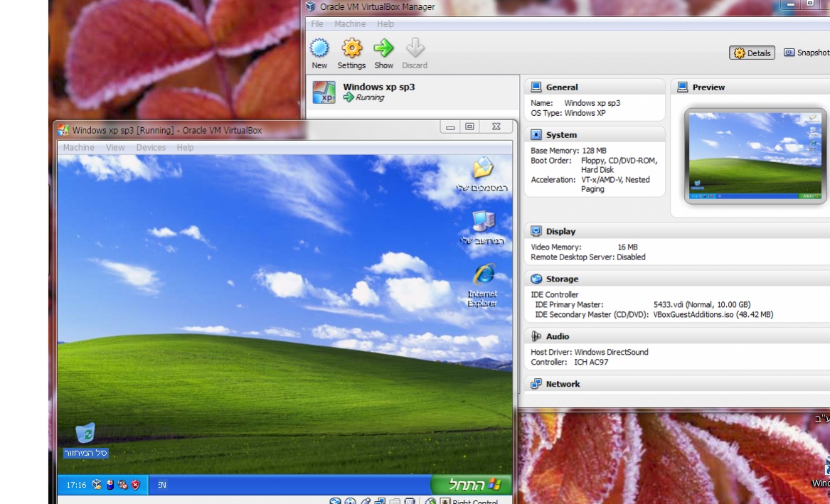The width and height of the screenshot is (830, 504).
Task: Select the Windows xp sp3 list entry
Action: [x=413, y=92]
